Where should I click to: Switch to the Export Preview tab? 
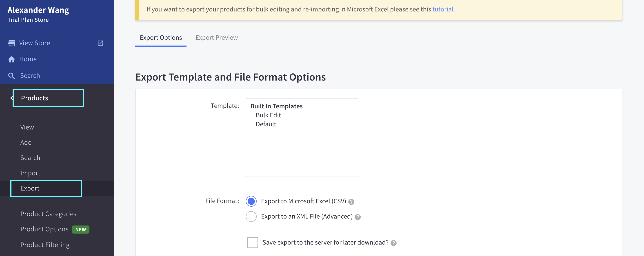[x=216, y=38]
